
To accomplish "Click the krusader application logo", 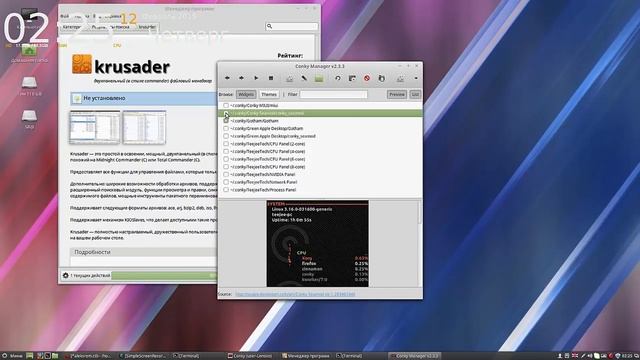I will pos(82,64).
